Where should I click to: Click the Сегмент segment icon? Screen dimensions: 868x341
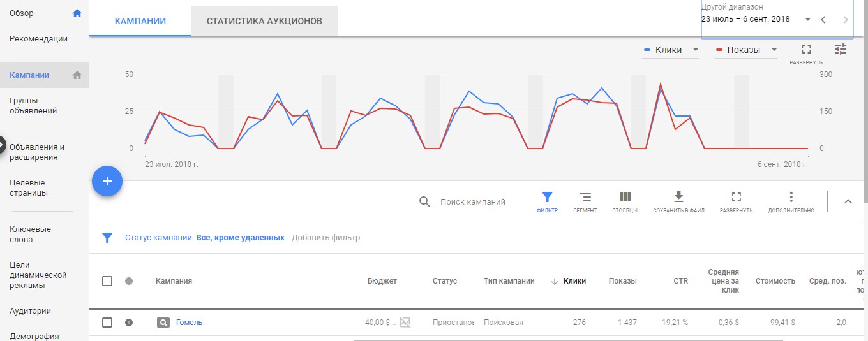pos(585,197)
